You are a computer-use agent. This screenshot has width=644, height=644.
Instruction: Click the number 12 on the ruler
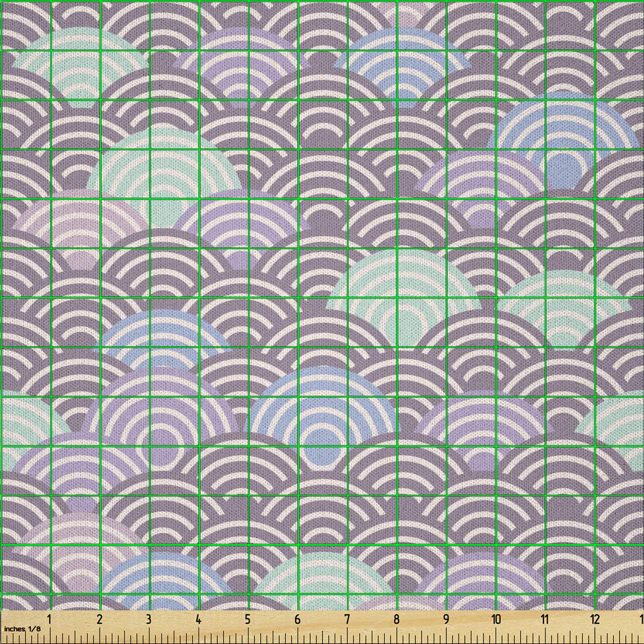(x=595, y=619)
